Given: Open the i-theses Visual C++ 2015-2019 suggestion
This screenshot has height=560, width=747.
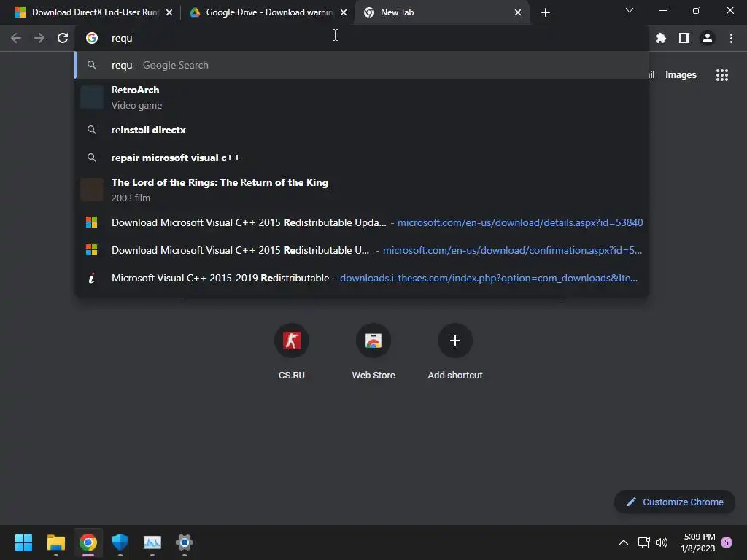Looking at the screenshot, I should point(362,278).
